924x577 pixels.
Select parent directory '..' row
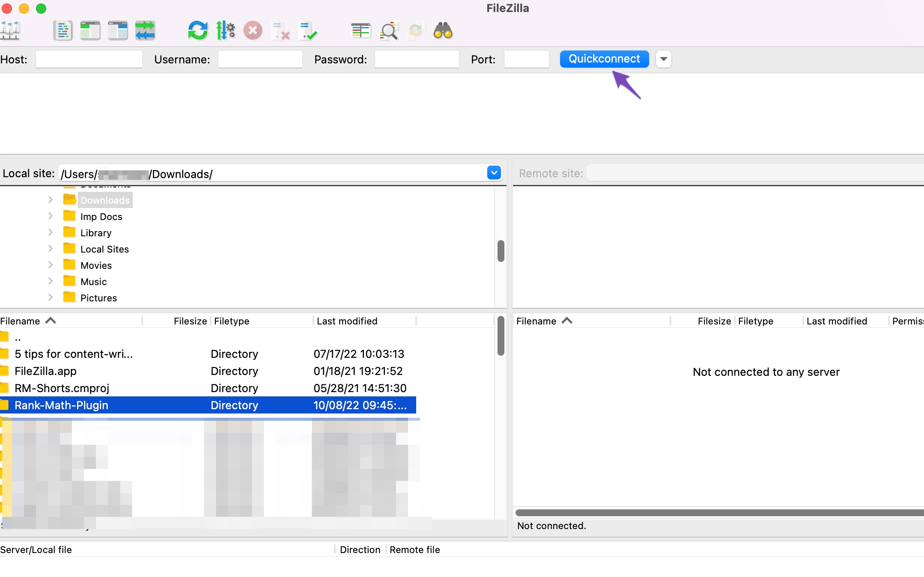coord(208,337)
